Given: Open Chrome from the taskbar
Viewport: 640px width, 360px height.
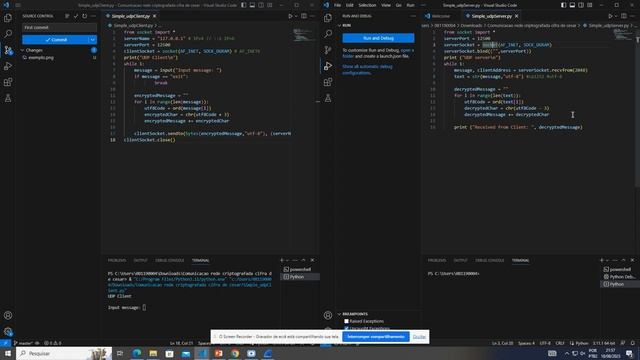Looking at the screenshot, I should coord(235,353).
